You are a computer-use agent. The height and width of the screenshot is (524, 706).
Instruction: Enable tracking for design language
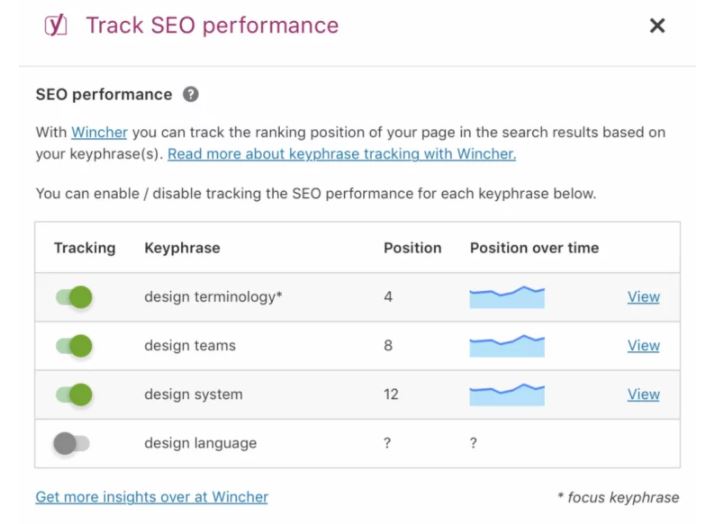pyautogui.click(x=72, y=443)
